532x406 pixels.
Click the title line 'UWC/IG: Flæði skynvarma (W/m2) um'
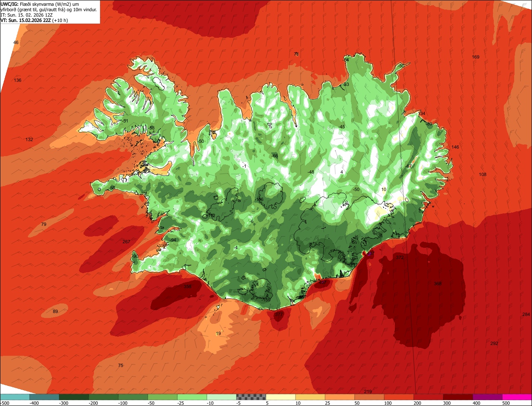pyautogui.click(x=40, y=4)
